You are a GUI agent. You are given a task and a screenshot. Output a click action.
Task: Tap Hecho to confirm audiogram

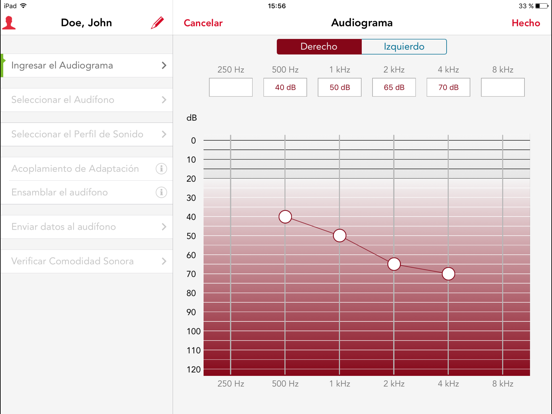click(526, 23)
